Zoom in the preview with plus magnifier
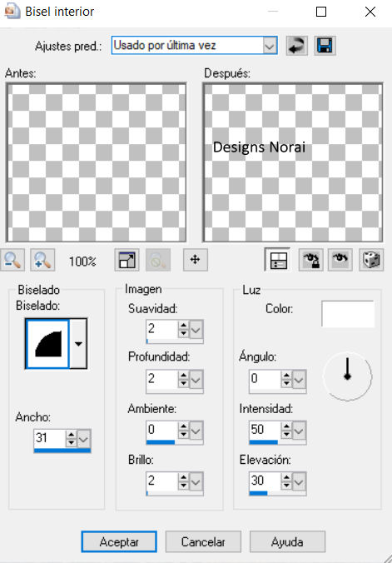The image size is (392, 563). coord(42,260)
